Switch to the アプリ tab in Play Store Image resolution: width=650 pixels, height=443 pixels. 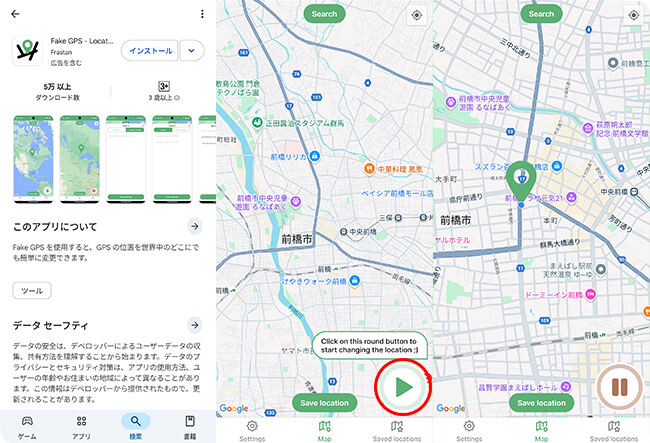pos(81,428)
